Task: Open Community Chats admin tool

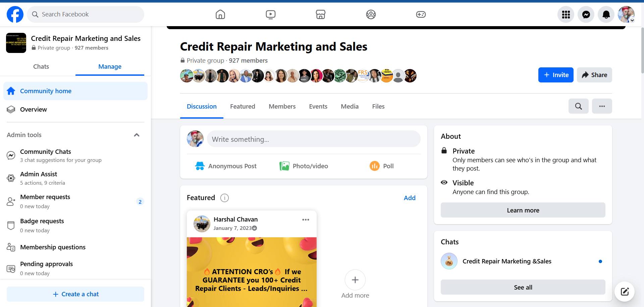Action: (x=75, y=156)
